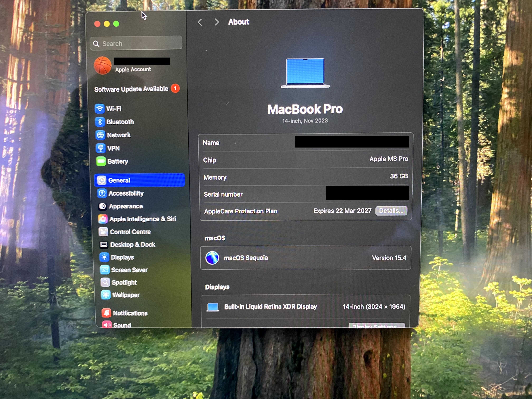Click the basketball account avatar
Viewport: 532px width, 399px height.
click(103, 65)
